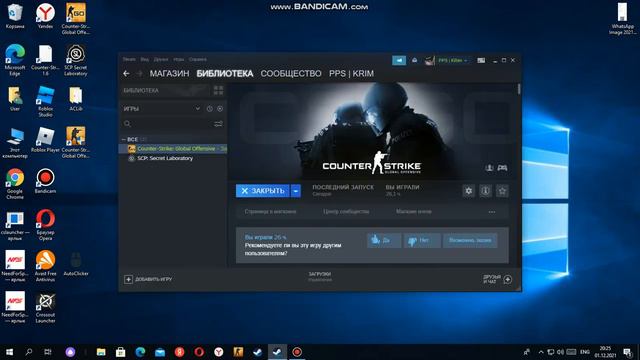The width and height of the screenshot is (640, 360).
Task: Expand the ИГРЫ filter dropdown
Action: click(198, 109)
